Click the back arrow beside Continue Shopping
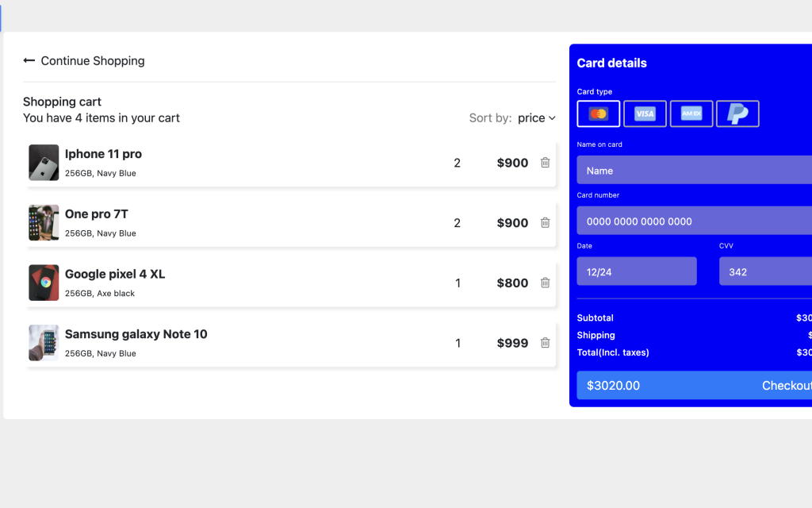 [29, 60]
